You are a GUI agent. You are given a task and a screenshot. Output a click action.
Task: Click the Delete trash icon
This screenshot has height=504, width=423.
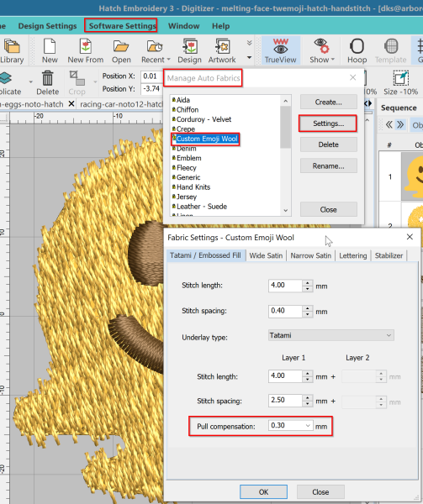pos(48,83)
